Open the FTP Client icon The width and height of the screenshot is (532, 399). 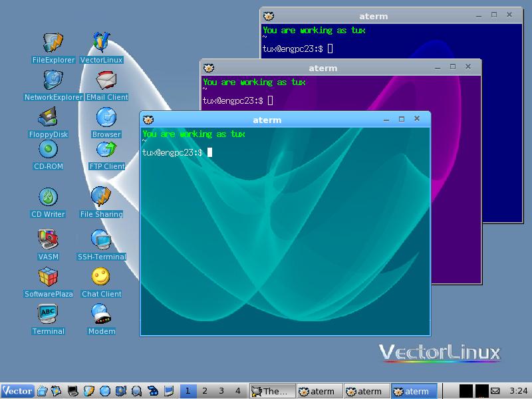click(x=106, y=151)
